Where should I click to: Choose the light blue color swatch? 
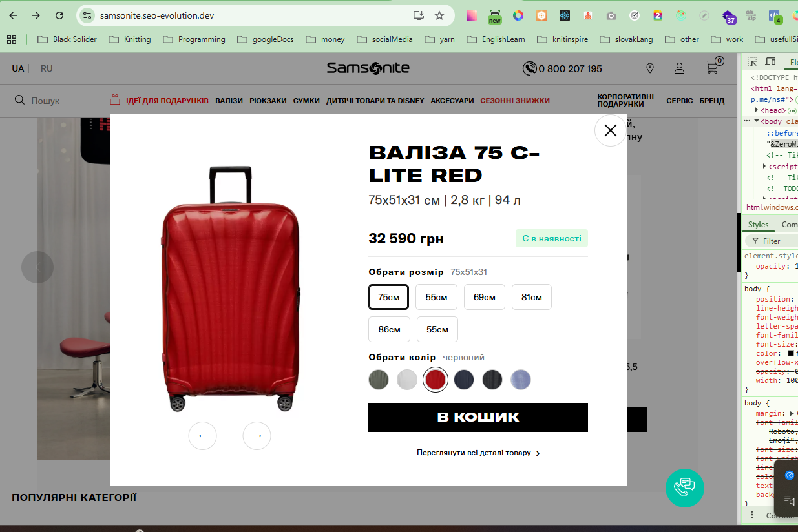pyautogui.click(x=521, y=380)
